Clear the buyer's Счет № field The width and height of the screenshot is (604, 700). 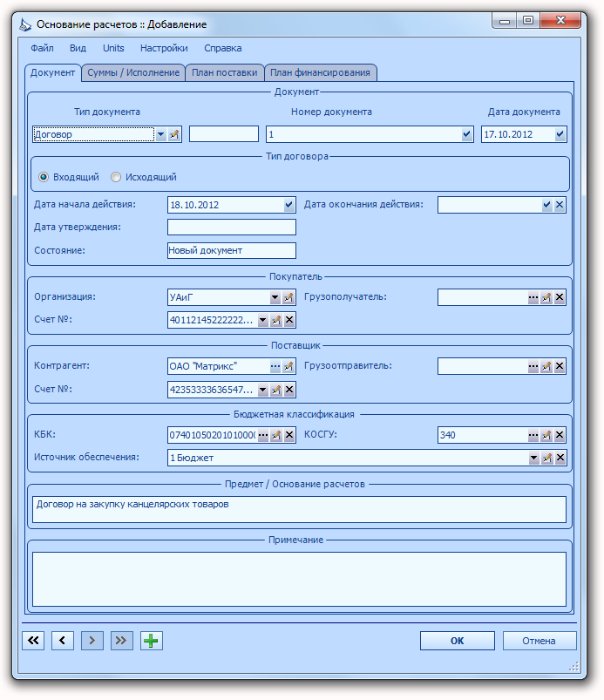[289, 320]
